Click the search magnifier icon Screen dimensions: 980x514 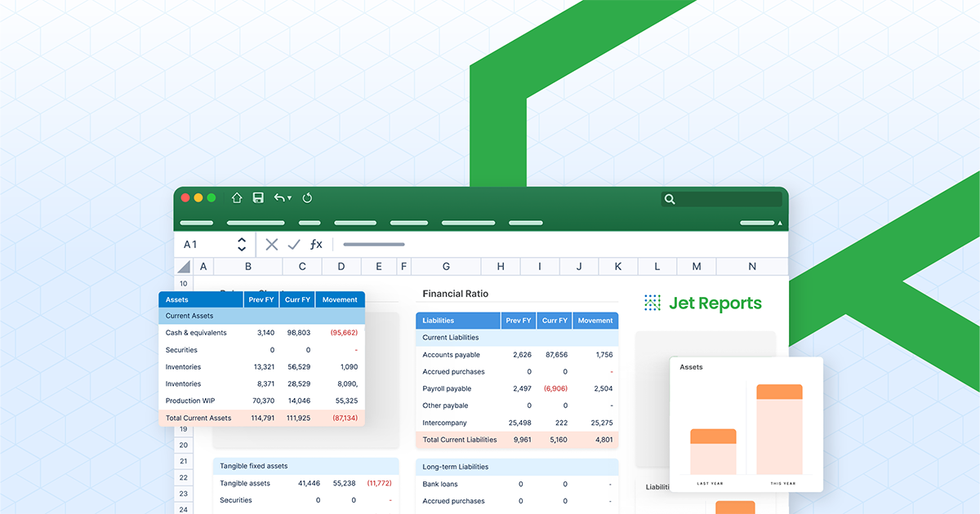tap(670, 198)
